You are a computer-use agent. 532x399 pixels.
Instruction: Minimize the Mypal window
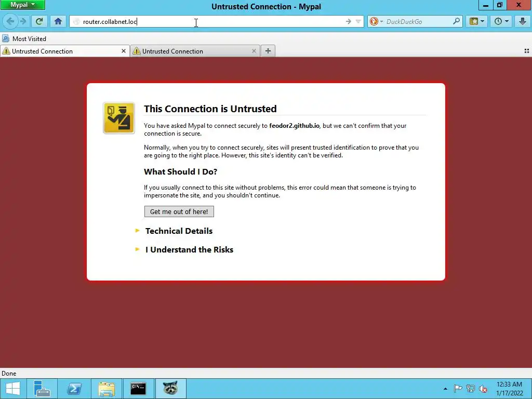(x=486, y=5)
